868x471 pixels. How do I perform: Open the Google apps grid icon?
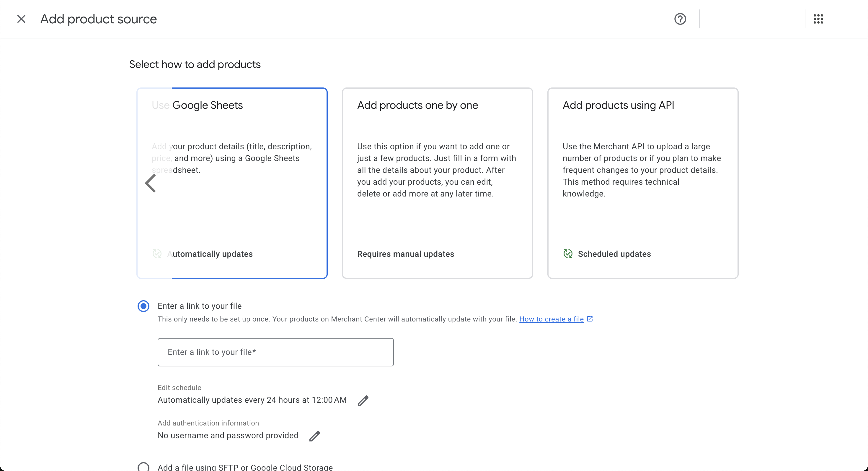[x=818, y=19]
